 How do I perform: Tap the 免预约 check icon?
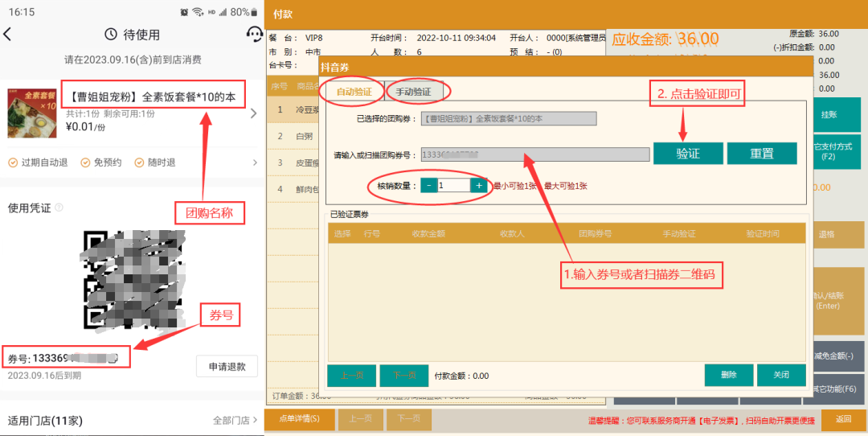85,162
